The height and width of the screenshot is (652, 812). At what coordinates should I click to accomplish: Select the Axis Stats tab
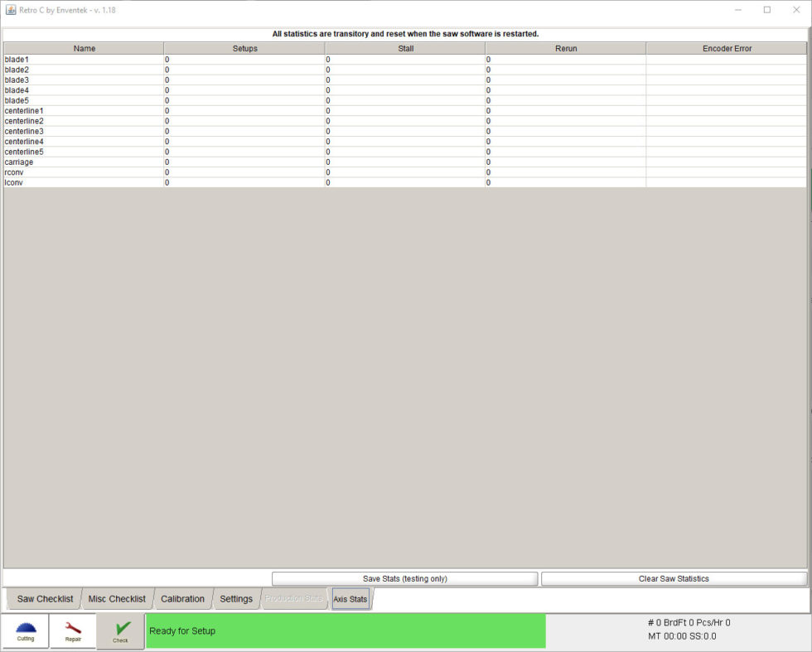click(350, 599)
